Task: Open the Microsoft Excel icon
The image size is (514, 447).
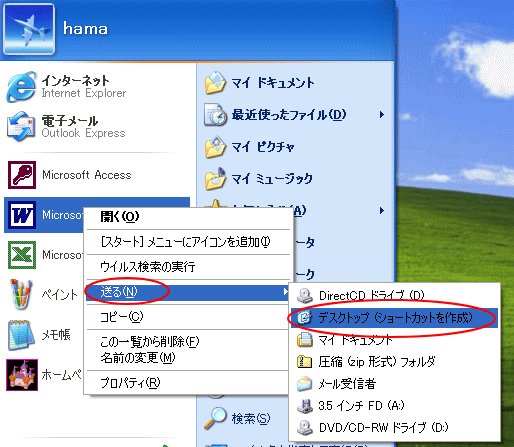Action: tap(22, 255)
